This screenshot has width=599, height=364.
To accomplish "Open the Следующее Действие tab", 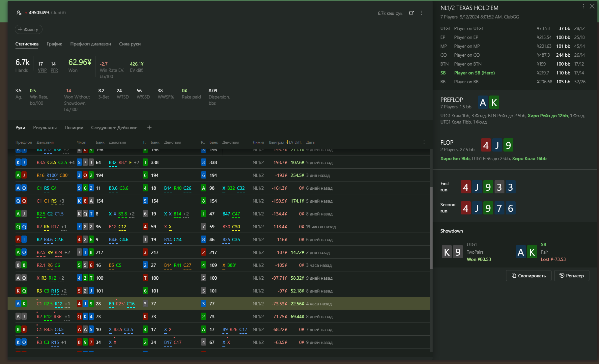I will pos(114,127).
